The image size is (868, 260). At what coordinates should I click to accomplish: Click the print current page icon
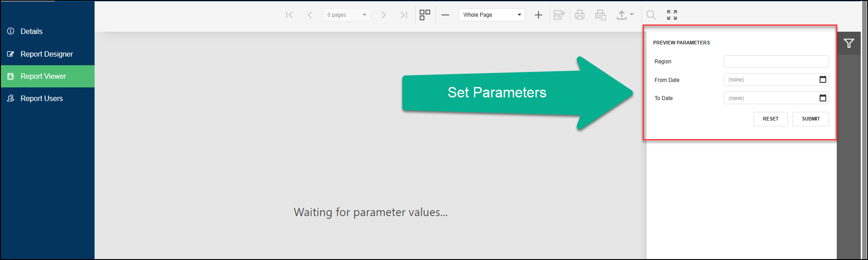point(601,15)
